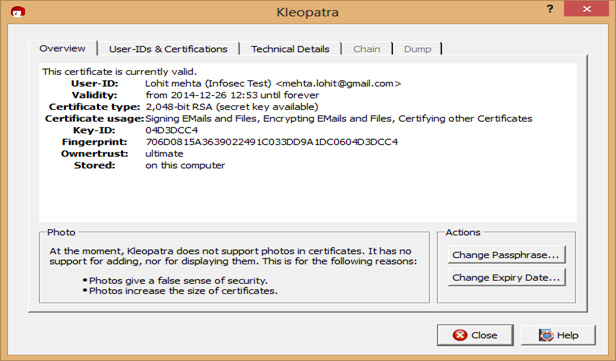Image resolution: width=616 pixels, height=361 pixels.
Task: Click the 'Certificate usage:' label
Action: [94, 119]
